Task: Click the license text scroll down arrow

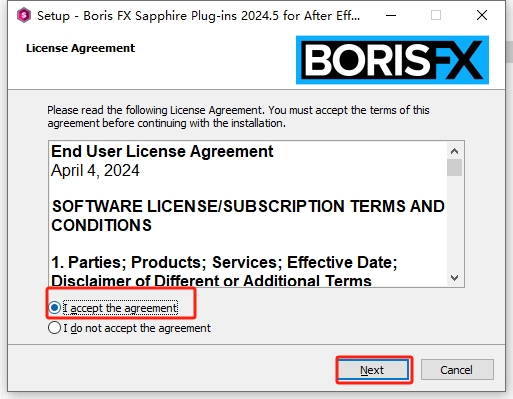Action: tap(454, 278)
